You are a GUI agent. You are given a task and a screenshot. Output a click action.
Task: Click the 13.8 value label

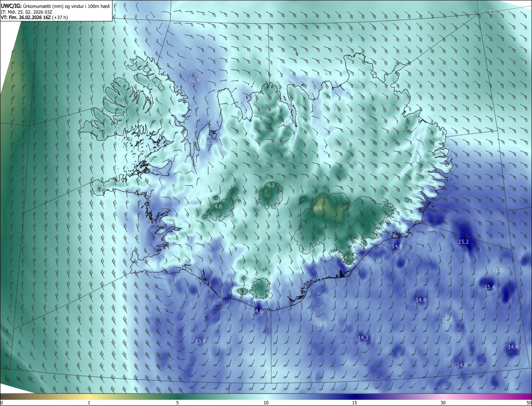[200, 341]
